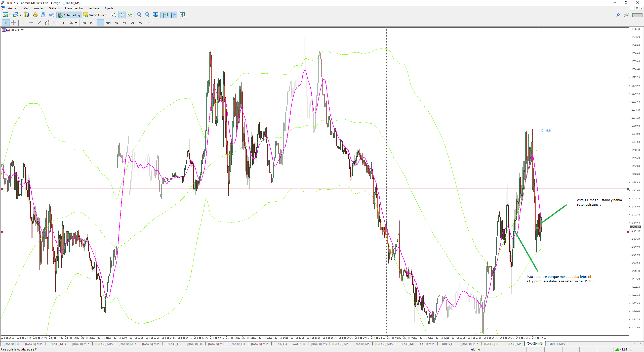Click the zoom out magnifier icon
The width and height of the screenshot is (644, 352).
point(147,15)
